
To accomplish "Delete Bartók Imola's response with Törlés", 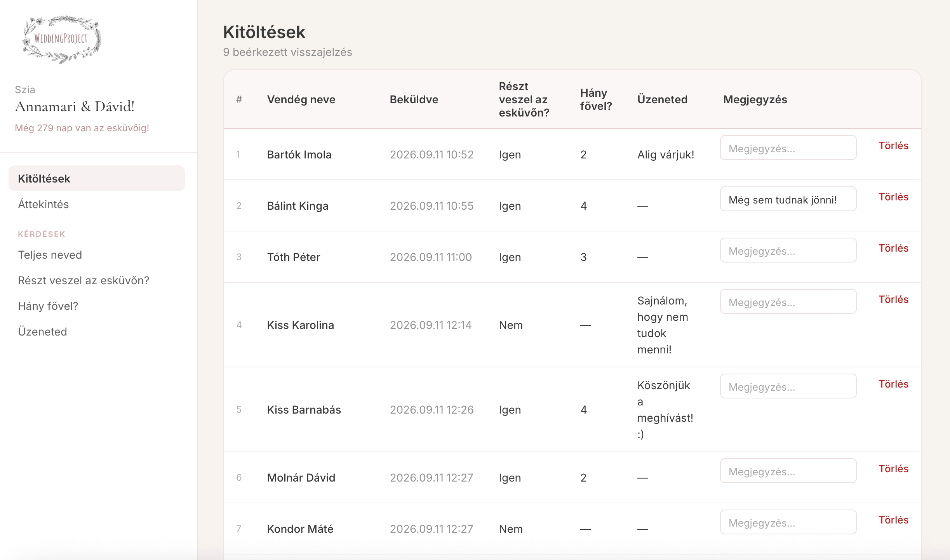I will point(893,146).
